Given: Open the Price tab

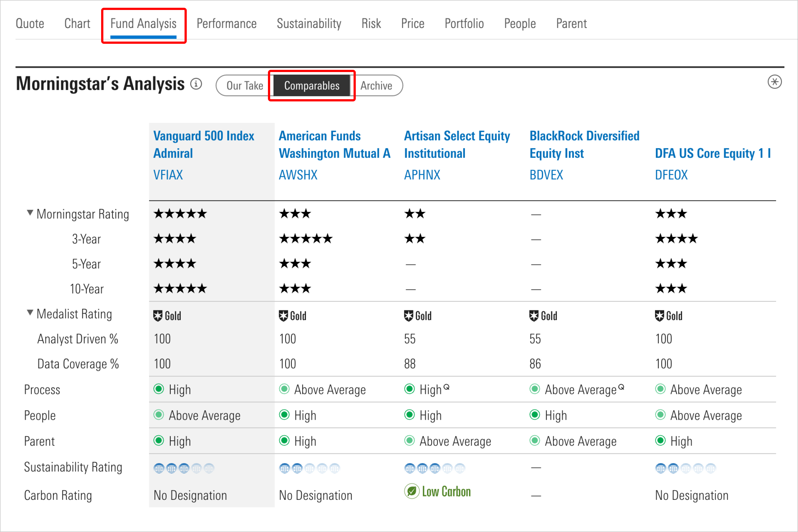Looking at the screenshot, I should 413,24.
